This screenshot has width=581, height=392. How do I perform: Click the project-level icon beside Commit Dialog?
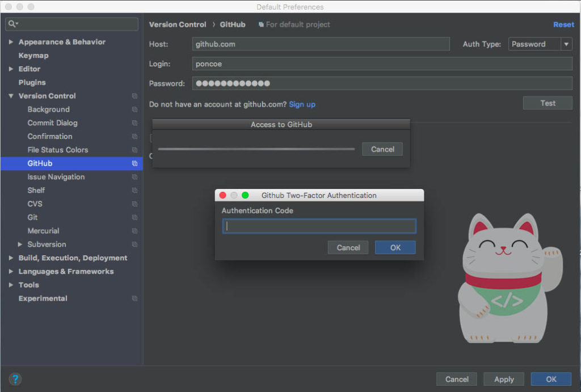pos(134,123)
